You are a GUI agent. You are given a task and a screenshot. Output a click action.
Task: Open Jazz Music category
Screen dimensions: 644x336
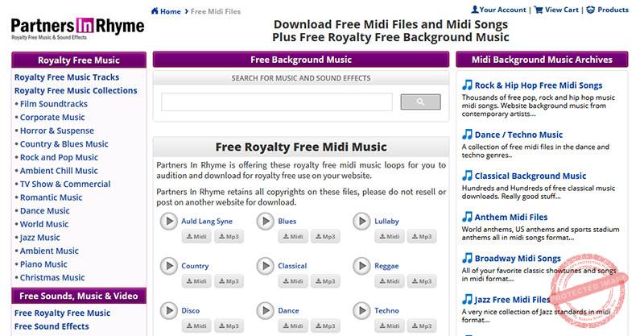point(39,238)
